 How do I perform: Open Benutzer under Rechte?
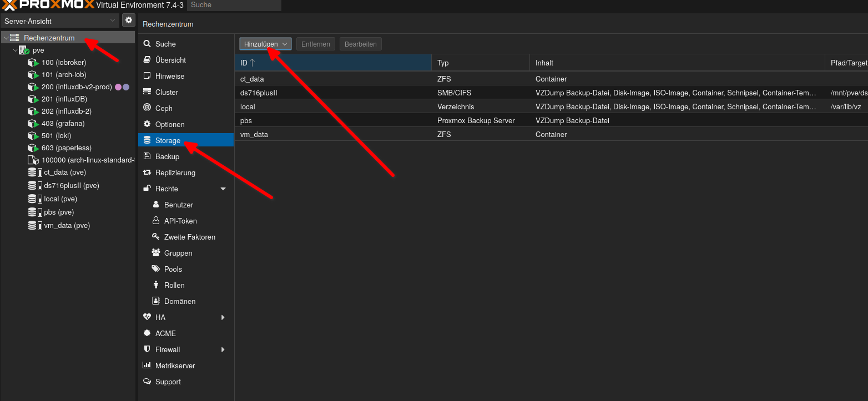(186, 205)
